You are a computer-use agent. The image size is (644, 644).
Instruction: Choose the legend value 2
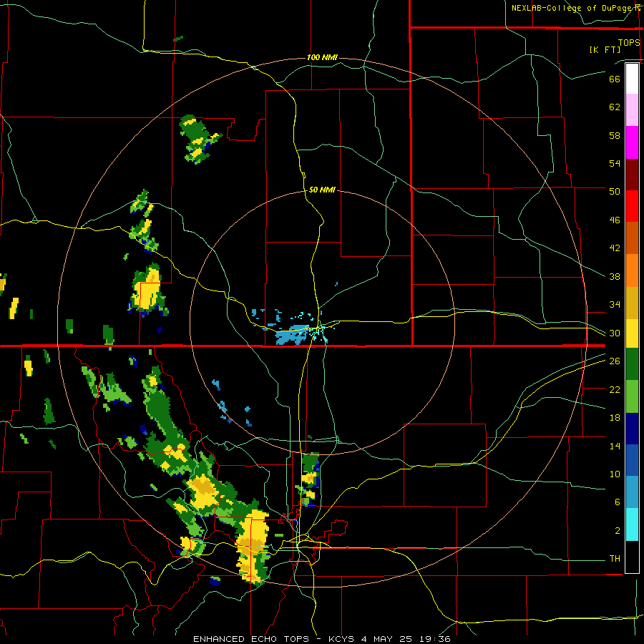pyautogui.click(x=618, y=531)
